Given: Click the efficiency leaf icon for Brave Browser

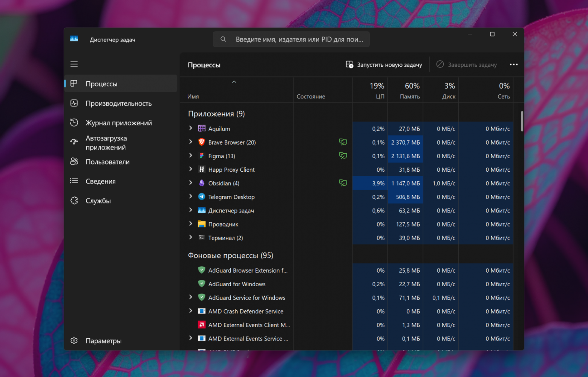Looking at the screenshot, I should click(x=343, y=142).
